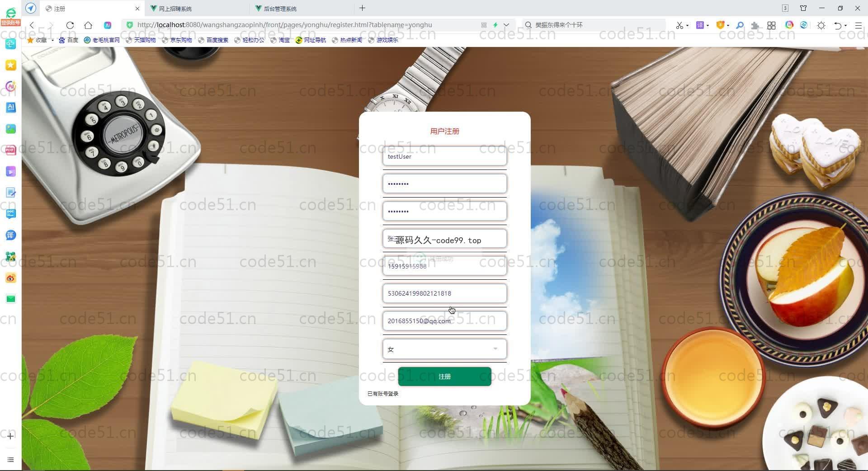The width and height of the screenshot is (868, 471).
Task: Show the page QR code icon
Action: pyautogui.click(x=484, y=25)
